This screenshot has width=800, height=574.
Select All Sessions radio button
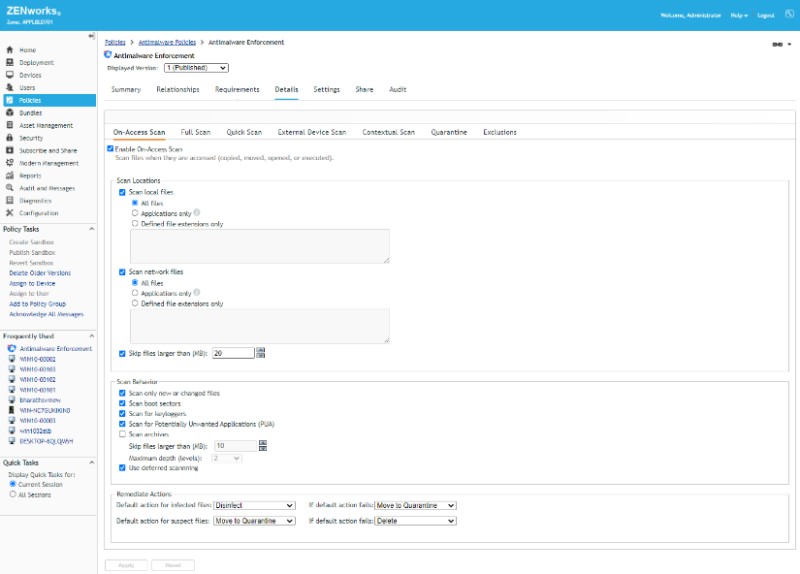click(13, 494)
